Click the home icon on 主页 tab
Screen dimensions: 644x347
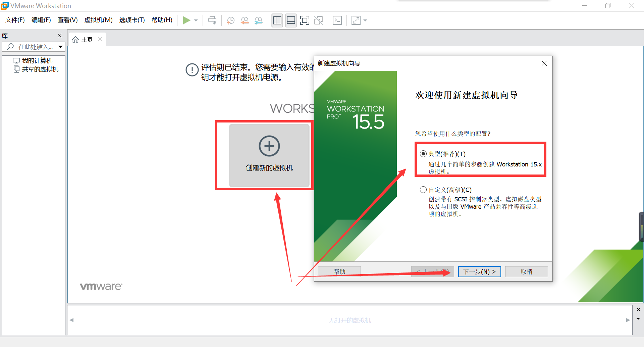click(75, 40)
